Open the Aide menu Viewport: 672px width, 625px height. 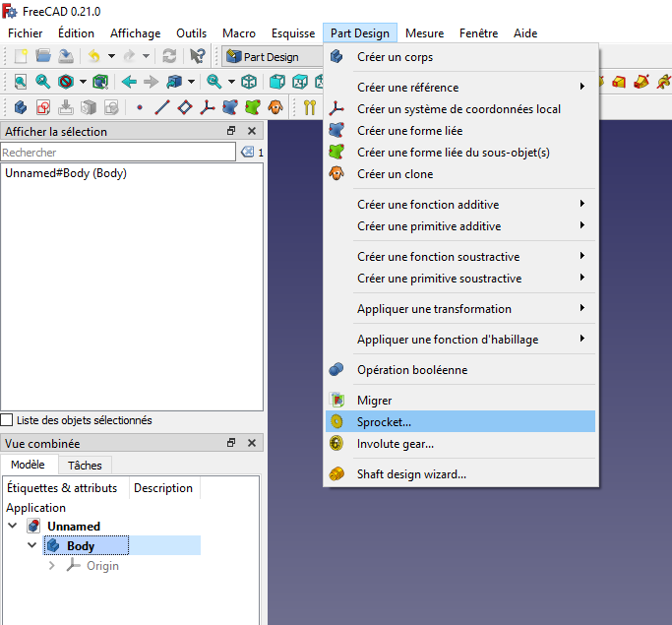click(525, 33)
